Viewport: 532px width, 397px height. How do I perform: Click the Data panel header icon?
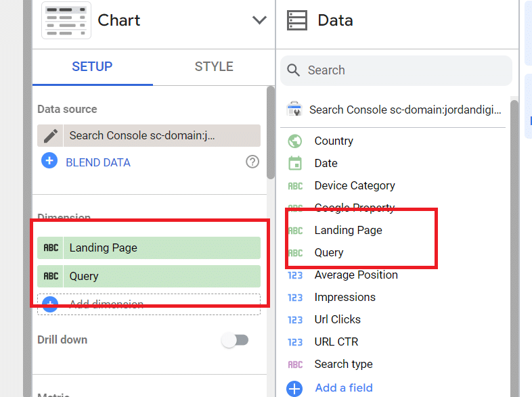coord(297,20)
